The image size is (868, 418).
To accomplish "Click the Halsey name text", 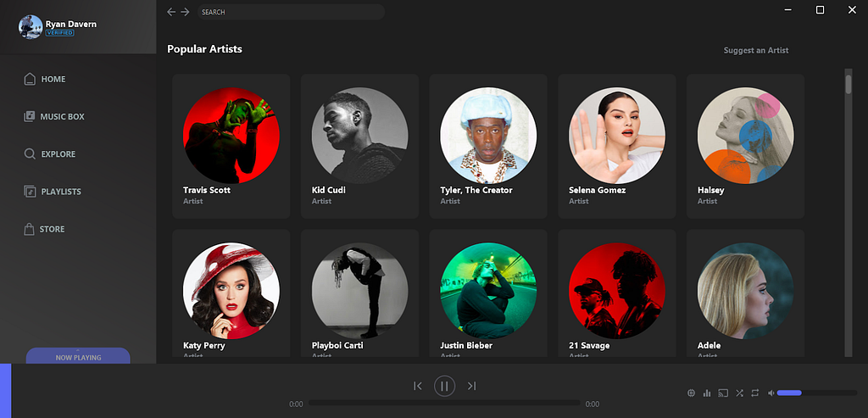I will 711,190.
